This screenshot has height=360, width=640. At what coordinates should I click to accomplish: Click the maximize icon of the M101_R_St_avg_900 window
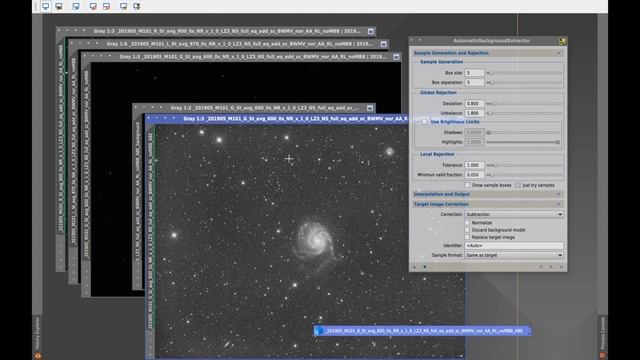coord(371,31)
